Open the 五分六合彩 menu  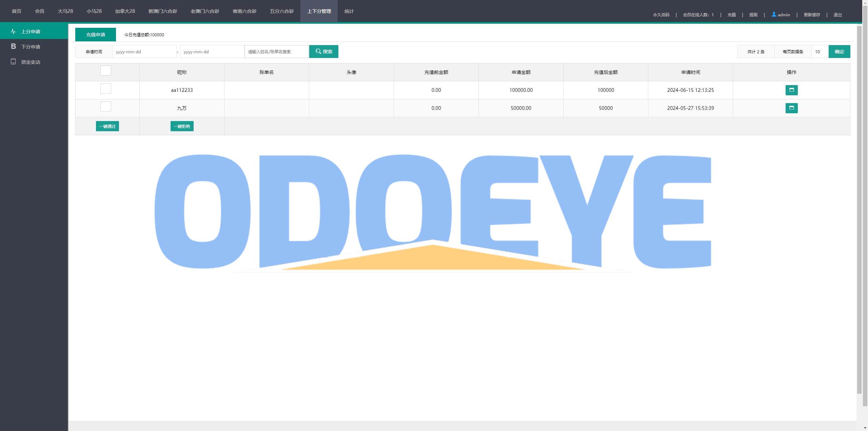coord(282,11)
